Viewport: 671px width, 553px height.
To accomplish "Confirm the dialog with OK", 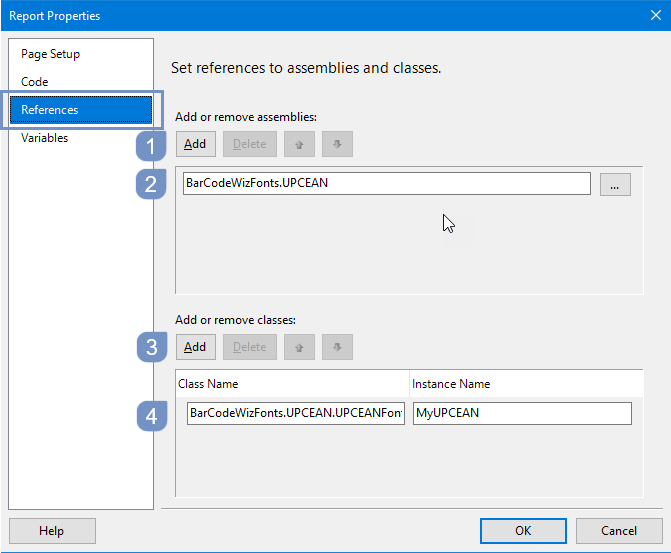I will tap(523, 531).
